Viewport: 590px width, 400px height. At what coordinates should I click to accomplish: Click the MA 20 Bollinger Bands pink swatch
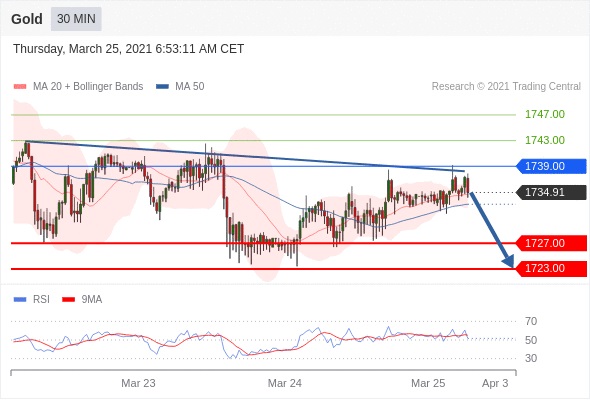tap(20, 87)
